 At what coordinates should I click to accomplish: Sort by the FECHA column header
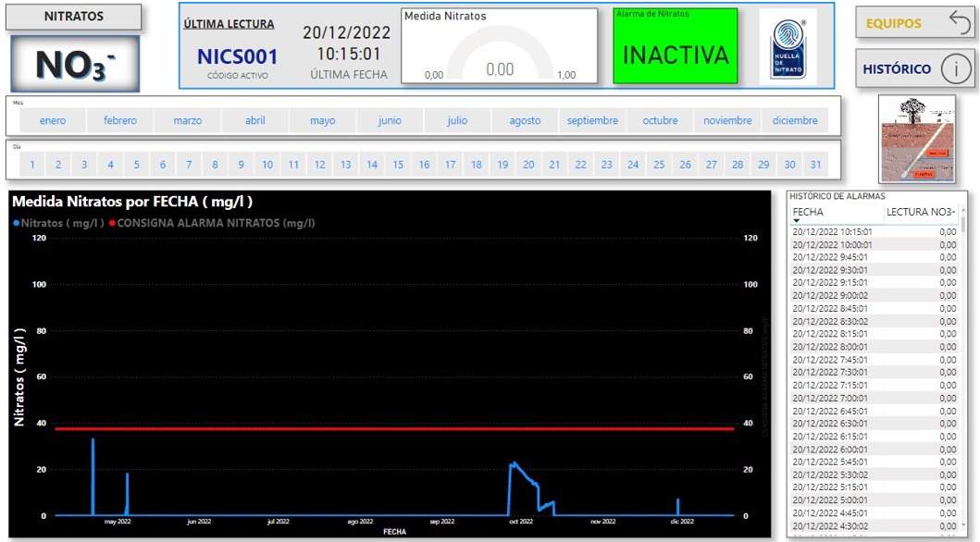[808, 212]
